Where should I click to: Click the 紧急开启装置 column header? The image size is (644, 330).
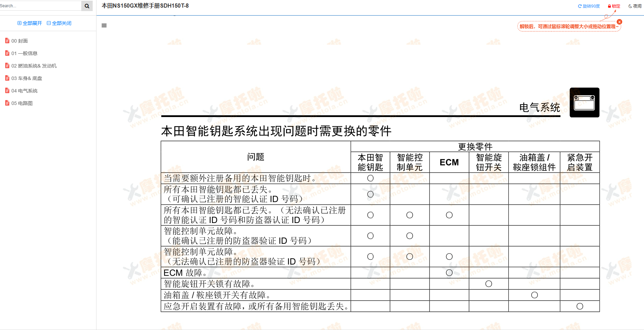pos(580,162)
